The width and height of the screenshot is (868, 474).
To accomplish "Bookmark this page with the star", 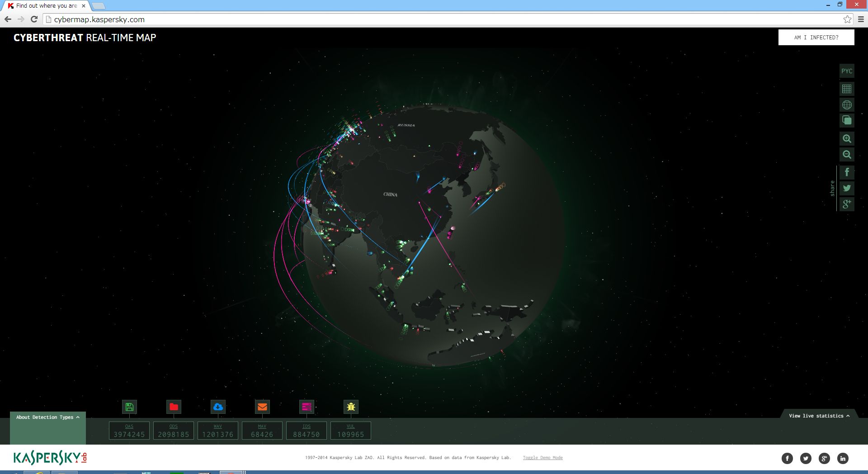I will (847, 19).
